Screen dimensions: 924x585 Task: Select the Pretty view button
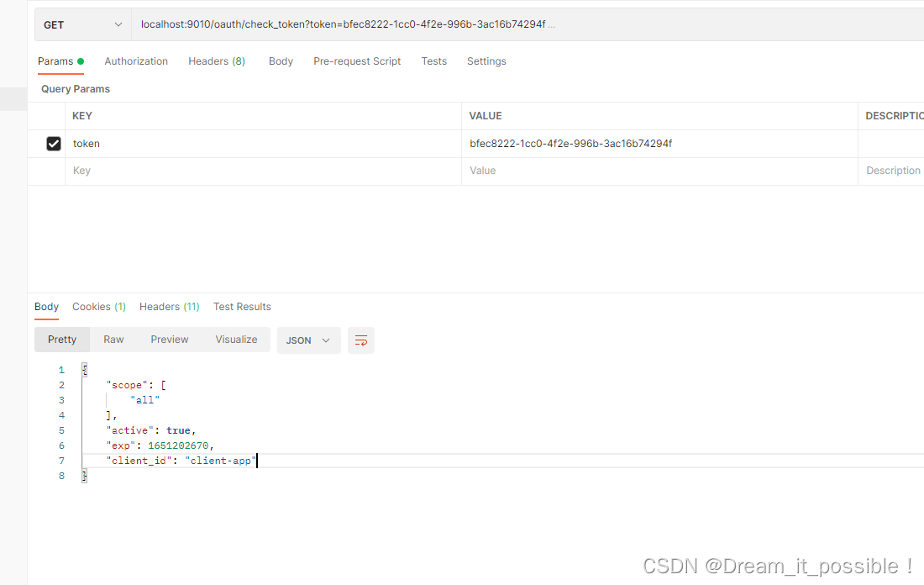click(62, 340)
